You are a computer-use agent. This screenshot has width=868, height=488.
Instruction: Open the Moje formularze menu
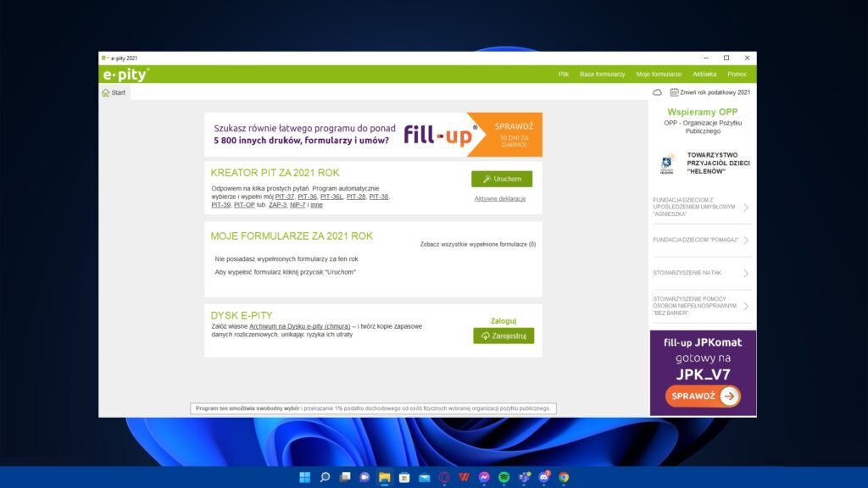(x=659, y=75)
